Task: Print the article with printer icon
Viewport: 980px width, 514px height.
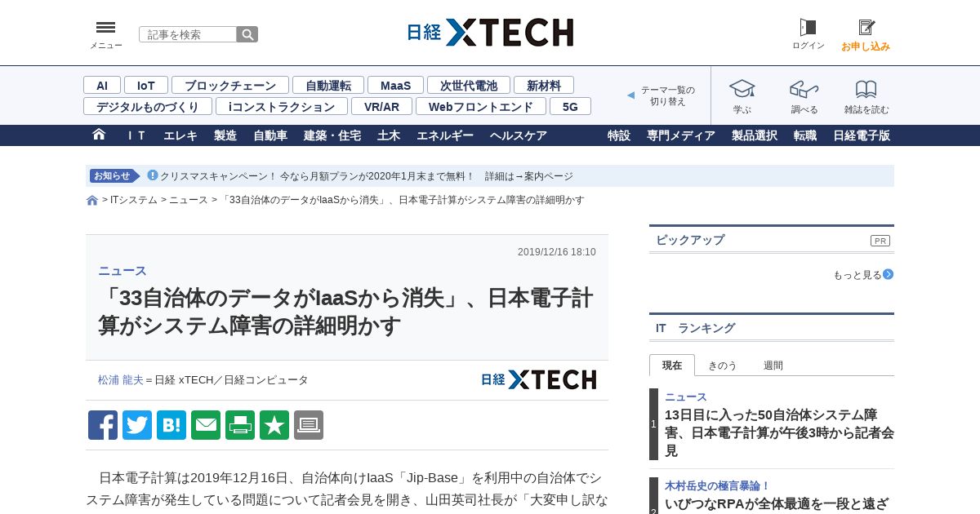Action: pyautogui.click(x=240, y=425)
